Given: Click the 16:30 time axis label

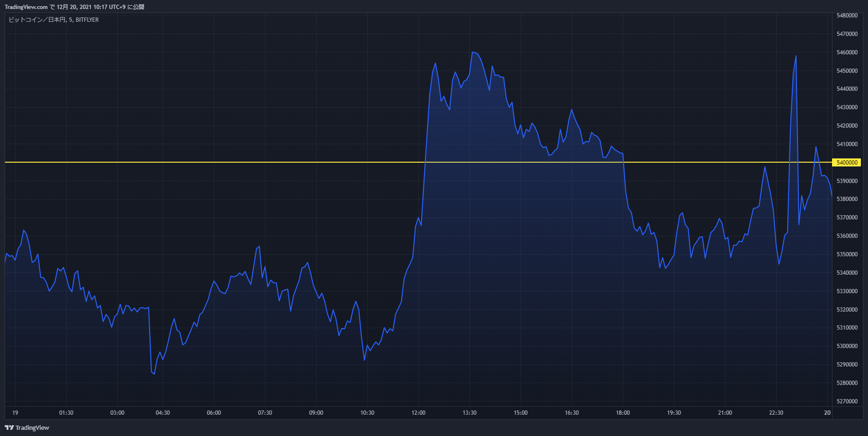Looking at the screenshot, I should click(x=572, y=413).
